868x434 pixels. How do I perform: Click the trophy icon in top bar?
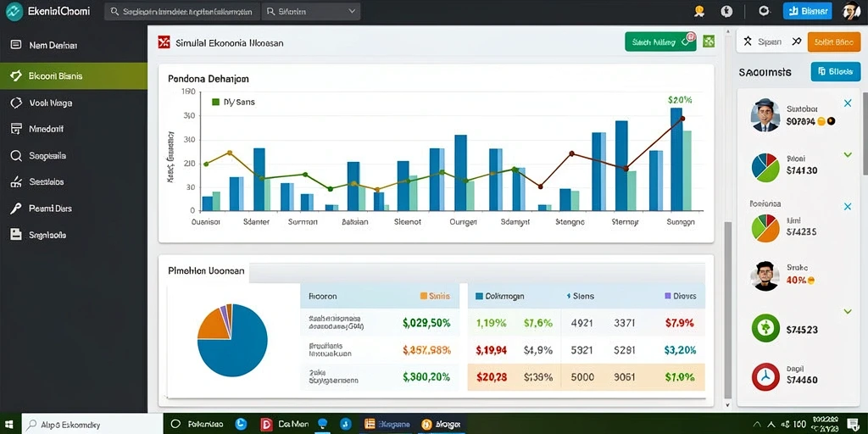[699, 10]
